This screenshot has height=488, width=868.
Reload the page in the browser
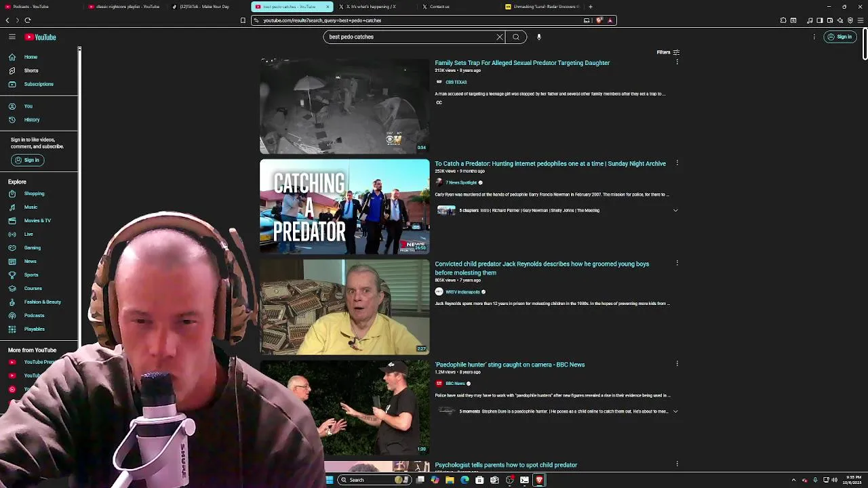(x=28, y=20)
